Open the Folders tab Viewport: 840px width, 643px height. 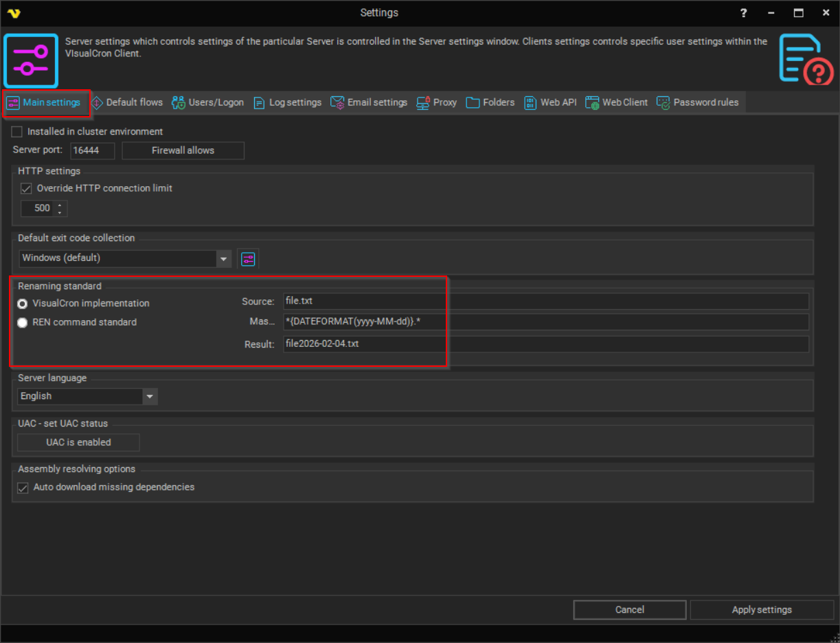pyautogui.click(x=490, y=102)
